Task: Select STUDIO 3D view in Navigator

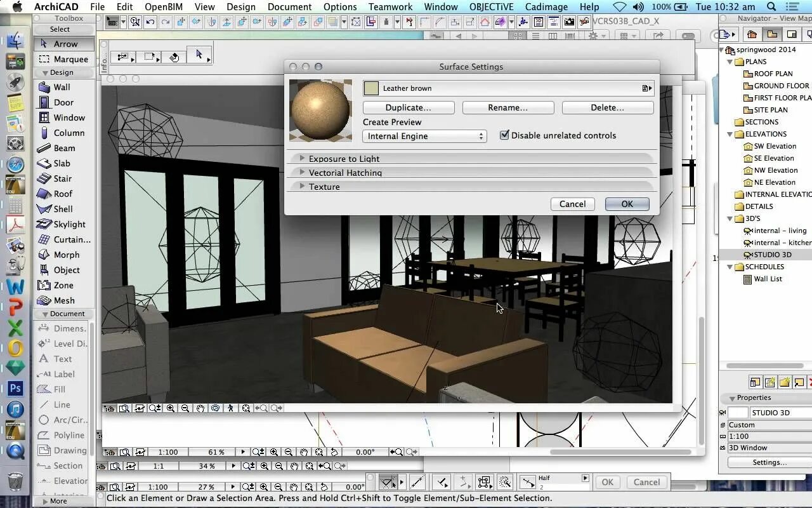Action: click(x=772, y=255)
